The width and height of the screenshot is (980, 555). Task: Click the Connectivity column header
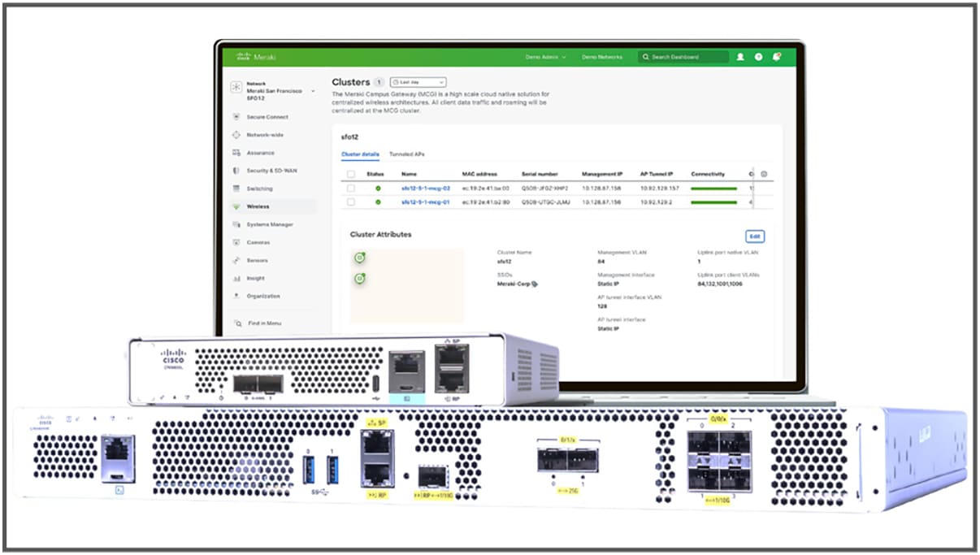coord(708,174)
